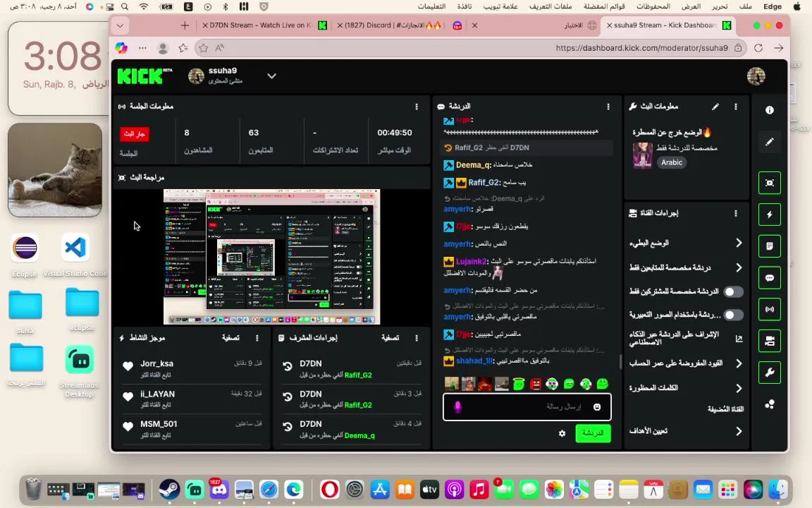Click the Rafif_G2 username in chat

(484, 183)
